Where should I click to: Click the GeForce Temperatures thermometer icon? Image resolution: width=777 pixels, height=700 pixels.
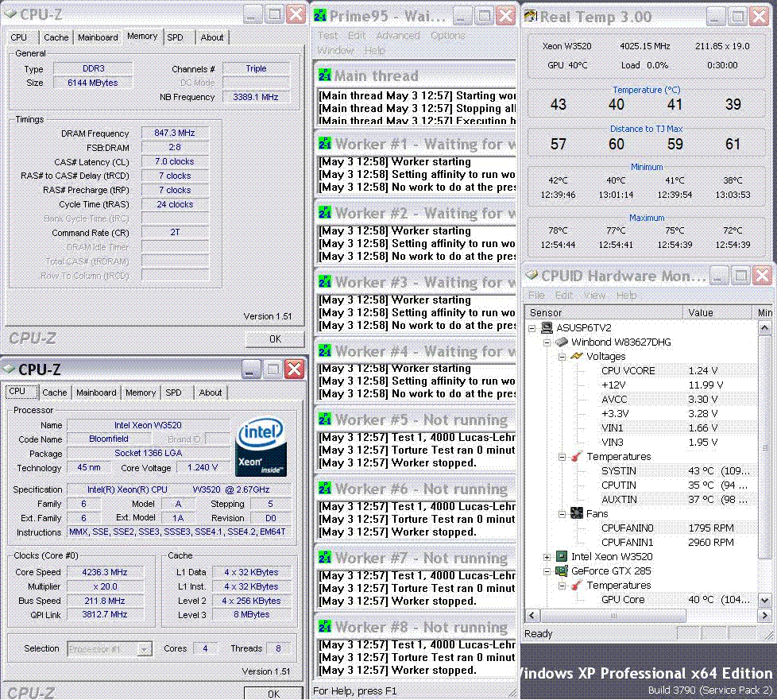click(x=576, y=585)
